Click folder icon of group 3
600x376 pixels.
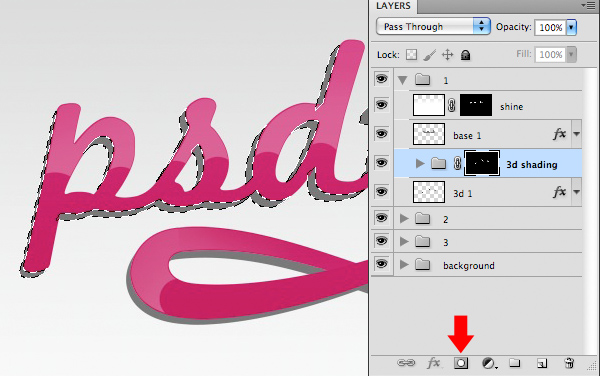point(423,241)
